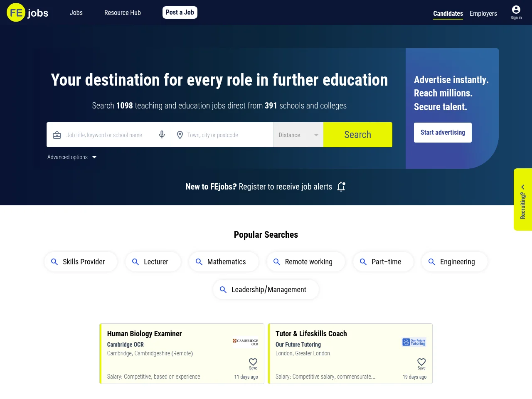Save the Human Biology Examiner job
The height and width of the screenshot is (399, 532).
[253, 364]
